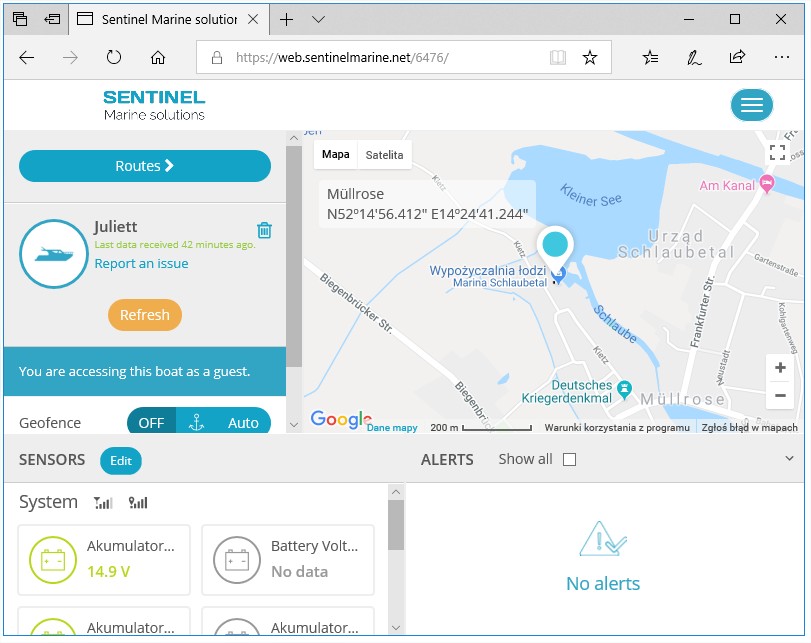Open the Routes panel

pyautogui.click(x=145, y=166)
